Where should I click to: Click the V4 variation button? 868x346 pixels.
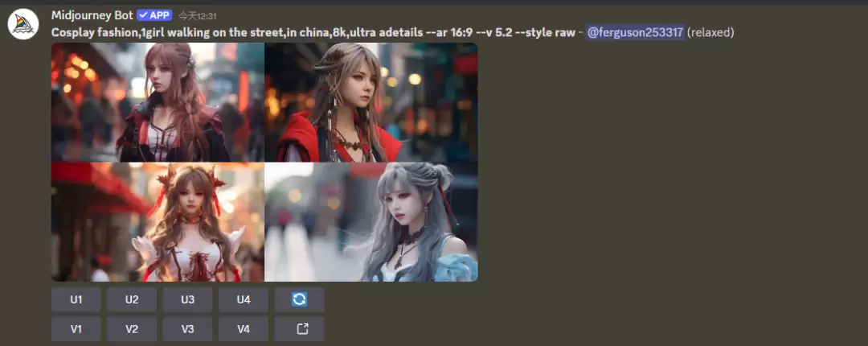pos(244,328)
